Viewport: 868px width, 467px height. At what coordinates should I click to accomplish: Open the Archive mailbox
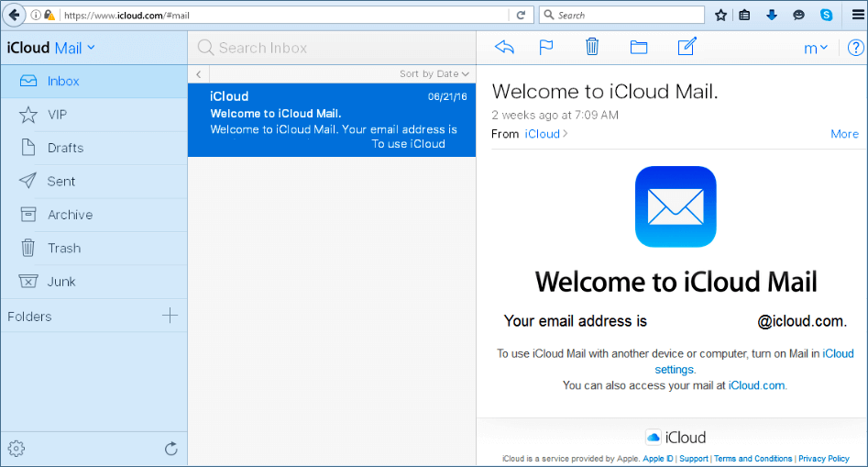pyautogui.click(x=94, y=215)
